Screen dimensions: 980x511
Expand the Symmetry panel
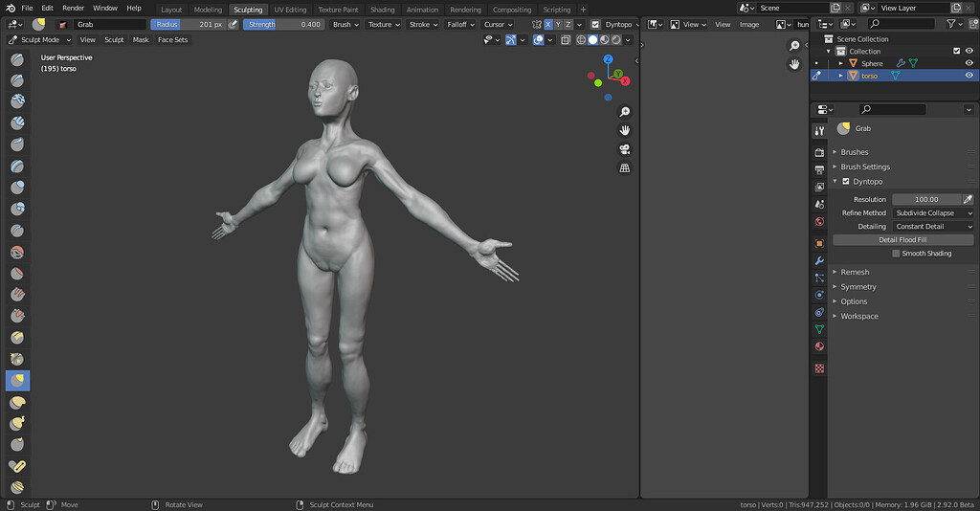coord(858,287)
